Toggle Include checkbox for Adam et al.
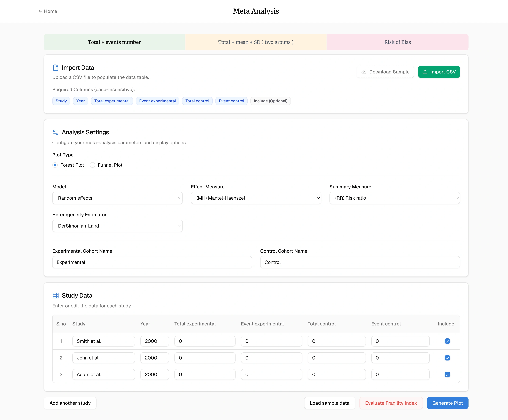The width and height of the screenshot is (508, 420). point(447,374)
